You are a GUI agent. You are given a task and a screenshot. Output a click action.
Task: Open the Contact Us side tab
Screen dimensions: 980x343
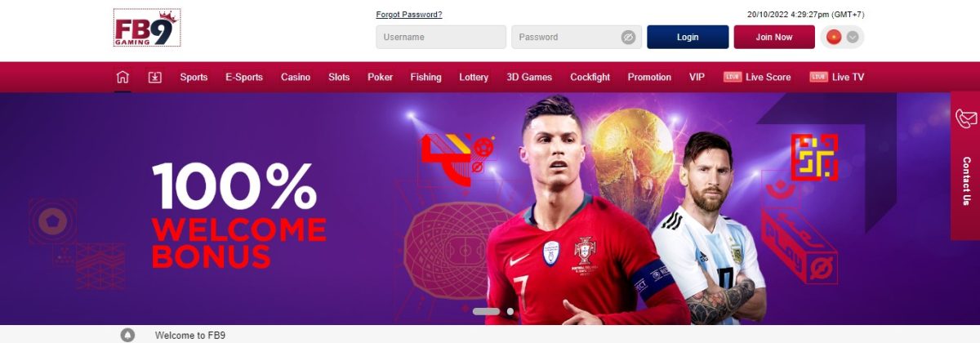pos(965,166)
